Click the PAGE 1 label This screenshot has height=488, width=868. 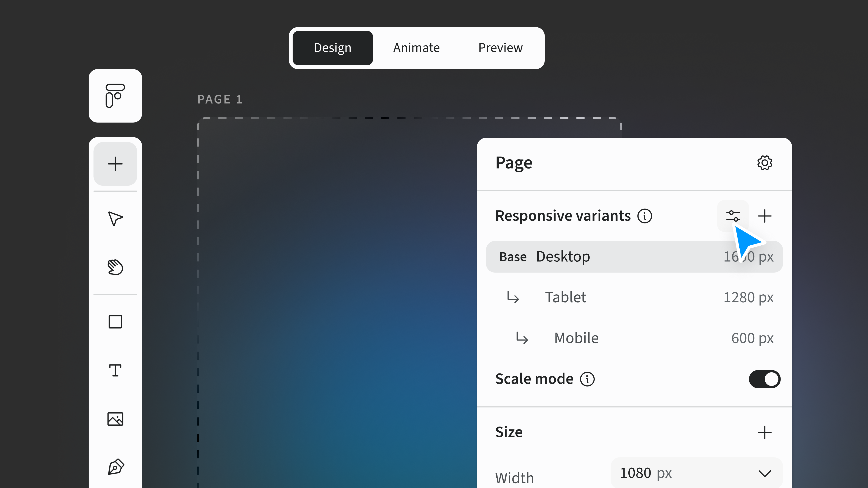click(220, 99)
